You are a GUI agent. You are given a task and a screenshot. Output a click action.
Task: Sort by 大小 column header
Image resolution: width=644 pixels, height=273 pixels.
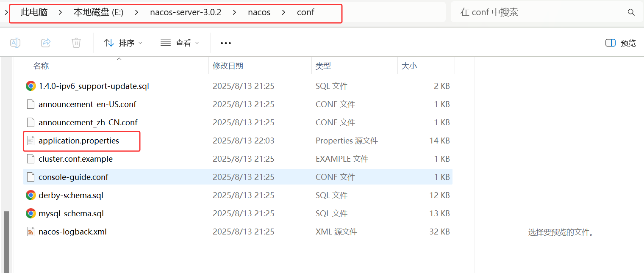[x=409, y=66]
